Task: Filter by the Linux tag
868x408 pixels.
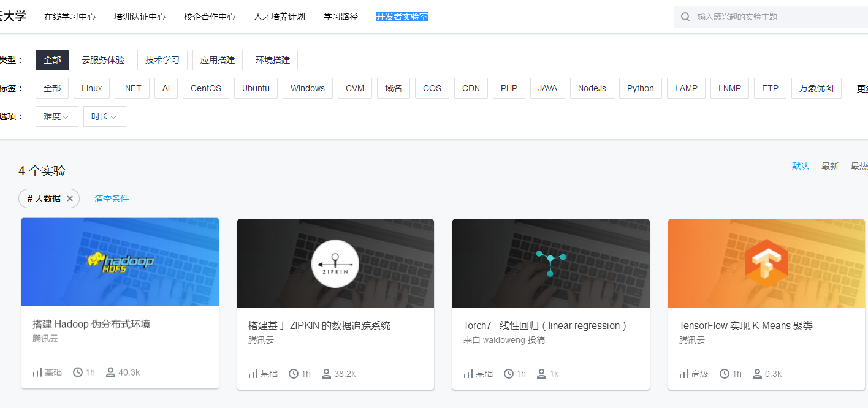Action: click(x=92, y=88)
